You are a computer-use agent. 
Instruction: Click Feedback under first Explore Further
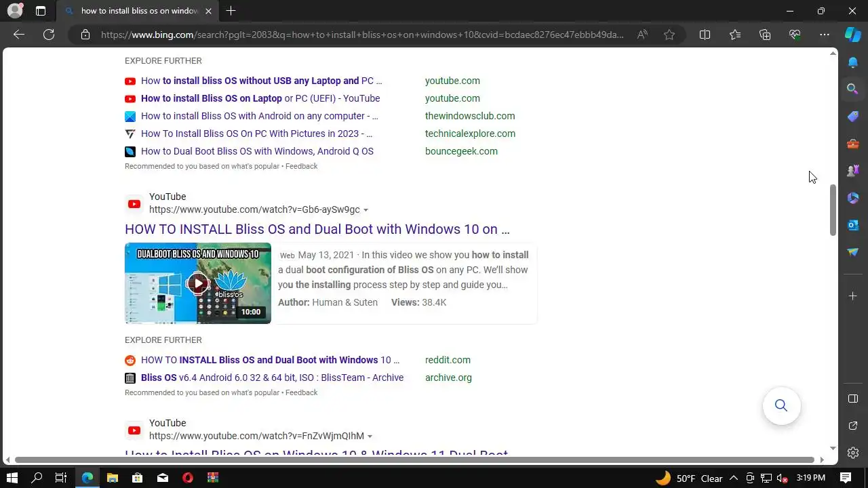click(x=301, y=166)
